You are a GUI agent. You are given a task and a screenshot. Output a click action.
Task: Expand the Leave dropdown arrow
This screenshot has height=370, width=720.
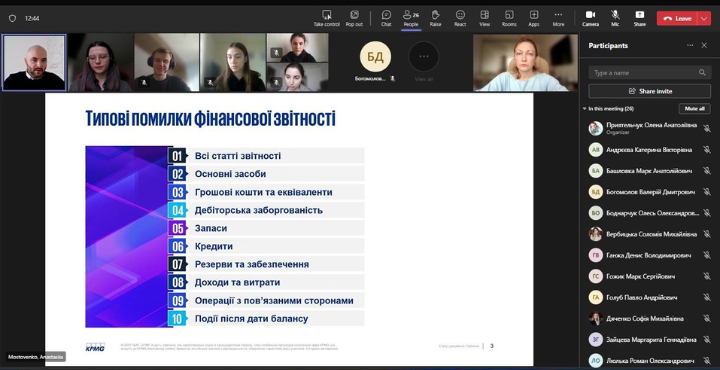[704, 18]
